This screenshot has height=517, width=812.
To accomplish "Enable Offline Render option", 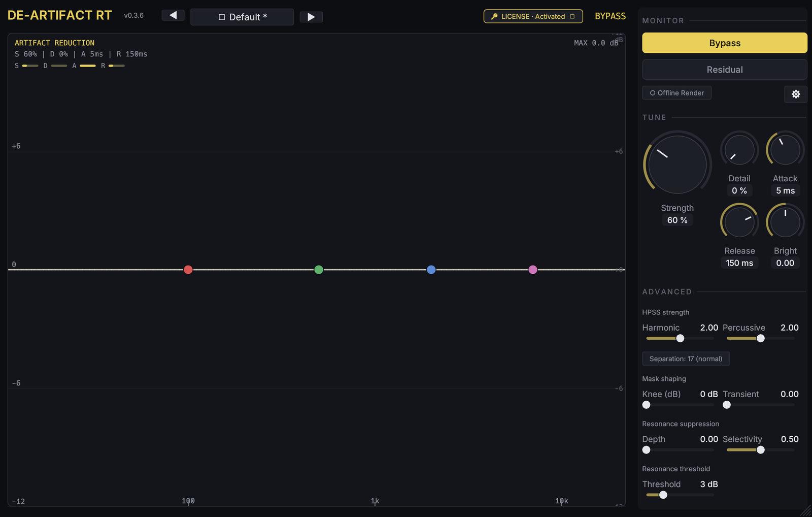I will (x=677, y=93).
